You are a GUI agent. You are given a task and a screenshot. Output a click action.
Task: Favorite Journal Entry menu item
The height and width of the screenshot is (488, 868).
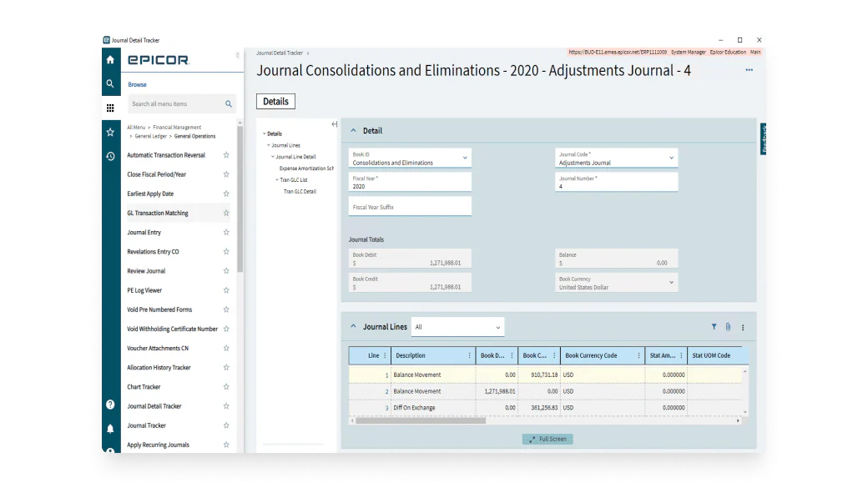tap(226, 233)
